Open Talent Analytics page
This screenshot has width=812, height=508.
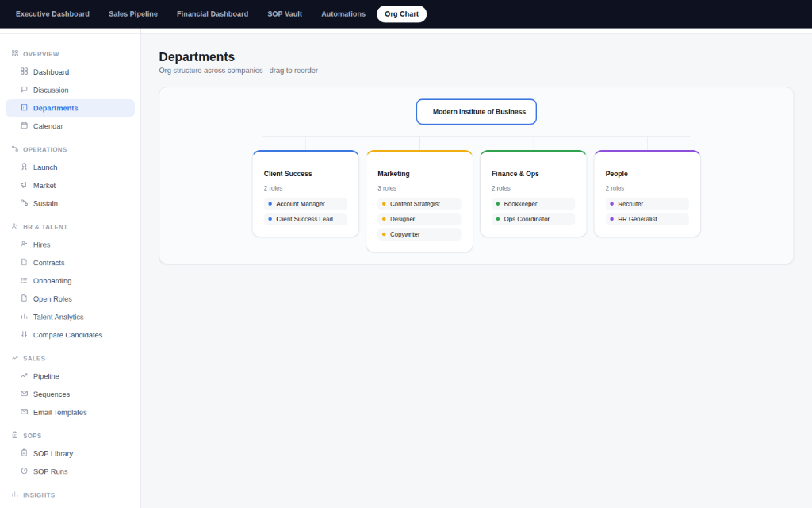[70, 317]
